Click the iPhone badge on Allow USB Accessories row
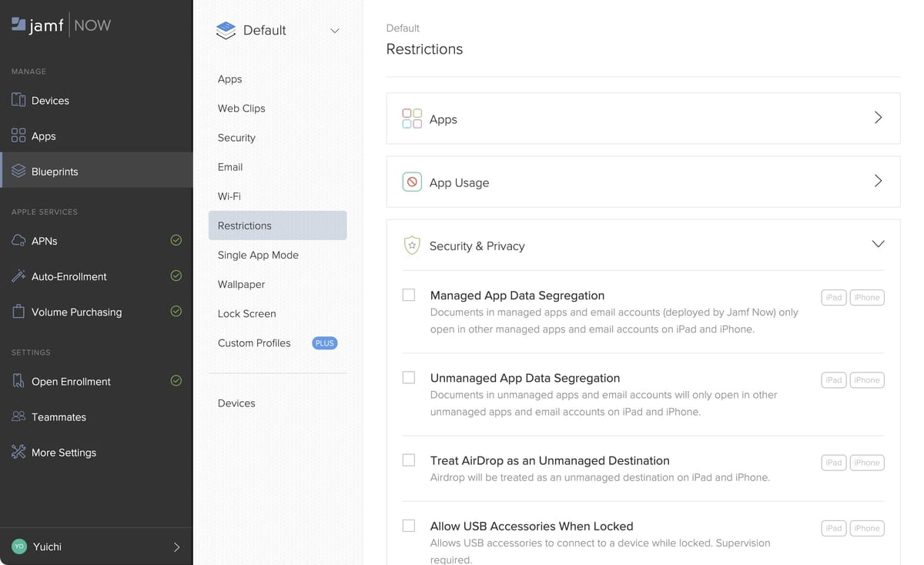Screen dimensions: 924x565 [x=867, y=528]
